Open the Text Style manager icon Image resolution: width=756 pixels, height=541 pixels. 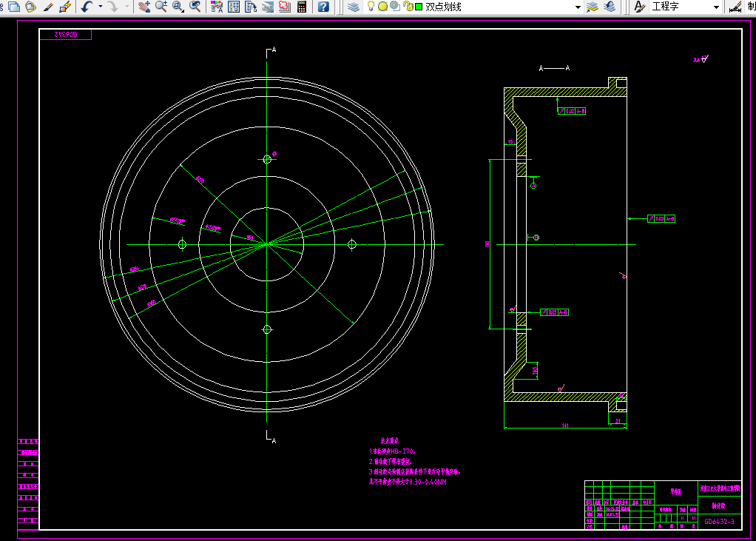tap(639, 7)
